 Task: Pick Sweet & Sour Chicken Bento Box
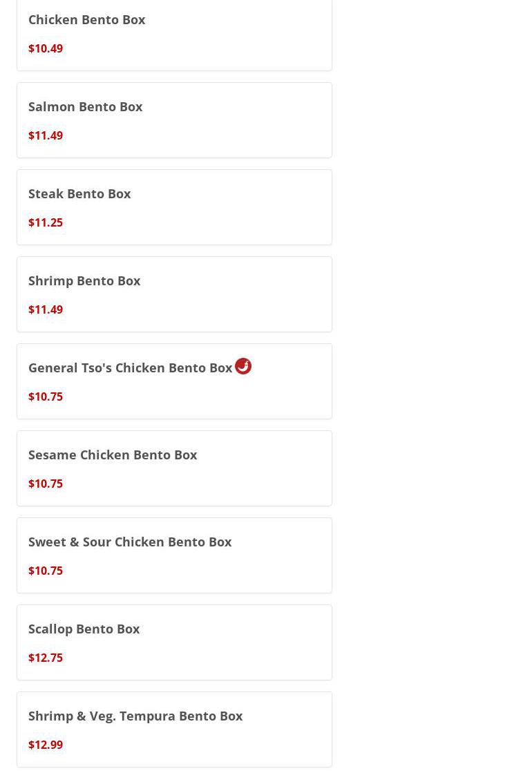click(x=174, y=555)
